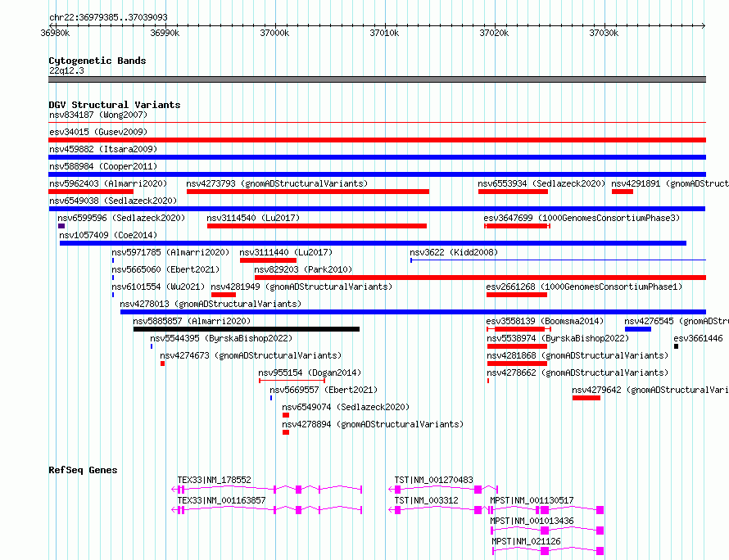Click the 36990k ruler tick label
The height and width of the screenshot is (560, 729).
click(x=165, y=33)
